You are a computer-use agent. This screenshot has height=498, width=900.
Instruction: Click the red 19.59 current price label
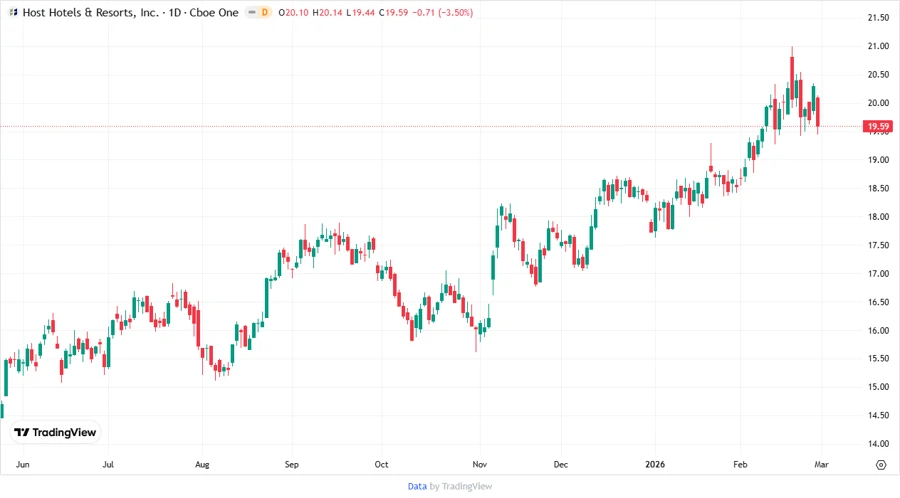coord(878,126)
